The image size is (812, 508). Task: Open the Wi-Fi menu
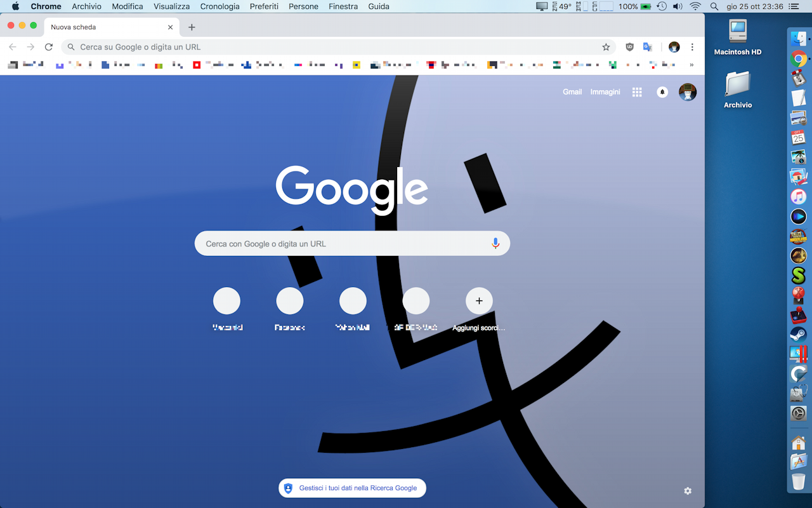[695, 6]
